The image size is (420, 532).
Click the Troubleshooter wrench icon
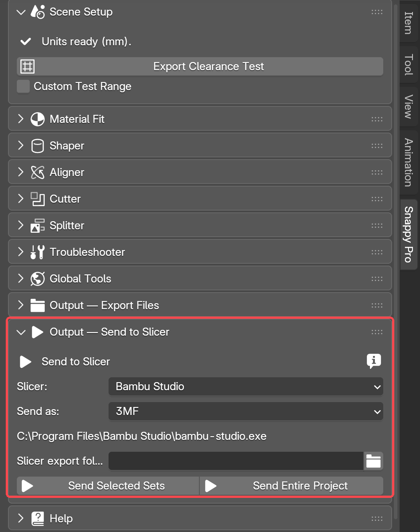(x=38, y=252)
